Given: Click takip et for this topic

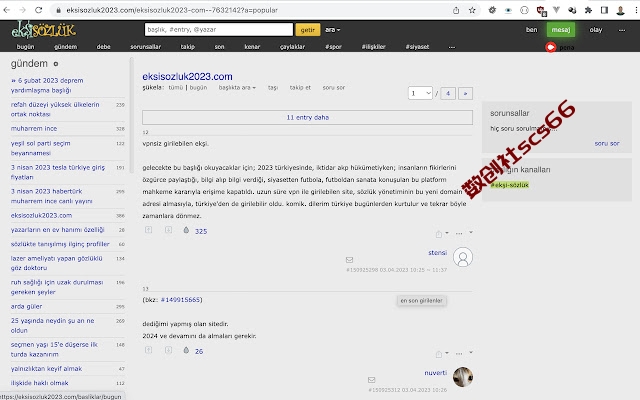Looking at the screenshot, I should pyautogui.click(x=300, y=88).
